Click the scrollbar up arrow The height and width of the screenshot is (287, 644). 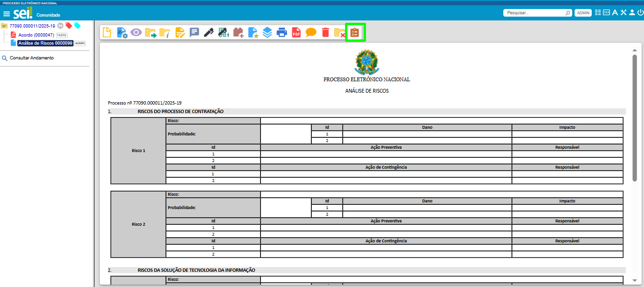coord(634,50)
